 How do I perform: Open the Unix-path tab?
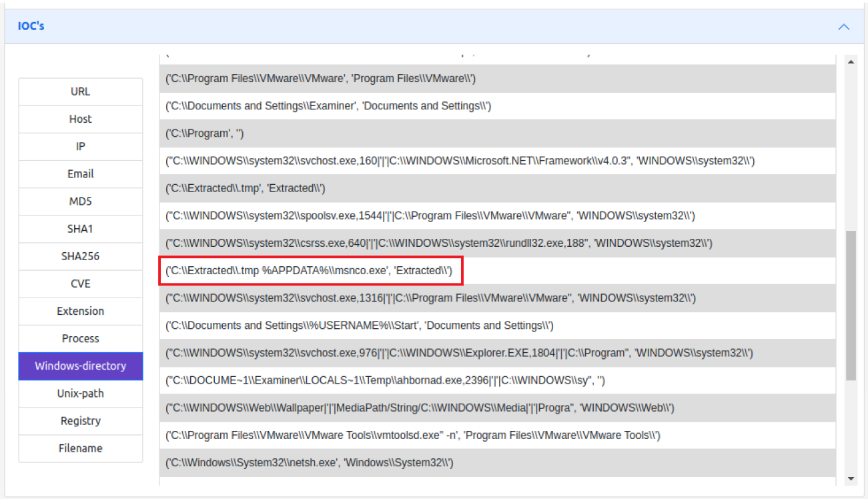click(x=80, y=393)
